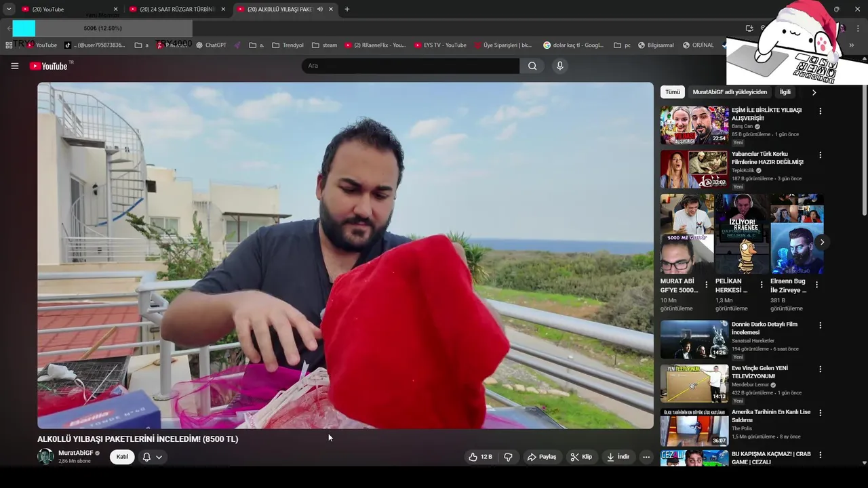Open the MURAT ABİ GF'YE 5000 short
868x488 pixels.
point(687,234)
